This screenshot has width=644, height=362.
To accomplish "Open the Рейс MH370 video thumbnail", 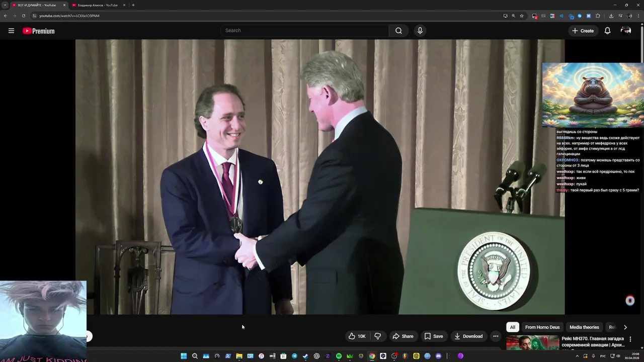I will pyautogui.click(x=533, y=343).
